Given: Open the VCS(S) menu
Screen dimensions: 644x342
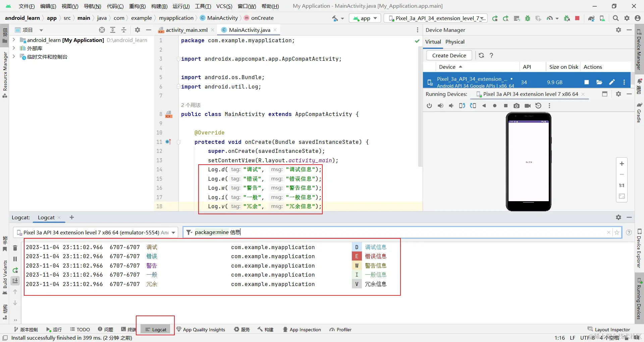Looking at the screenshot, I should tap(224, 6).
